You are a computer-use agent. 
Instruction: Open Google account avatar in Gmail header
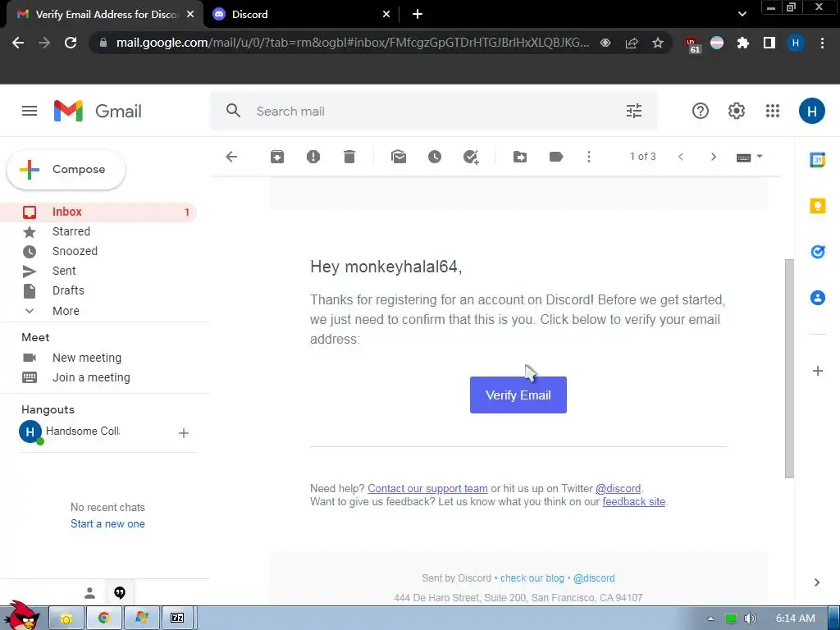(x=811, y=111)
